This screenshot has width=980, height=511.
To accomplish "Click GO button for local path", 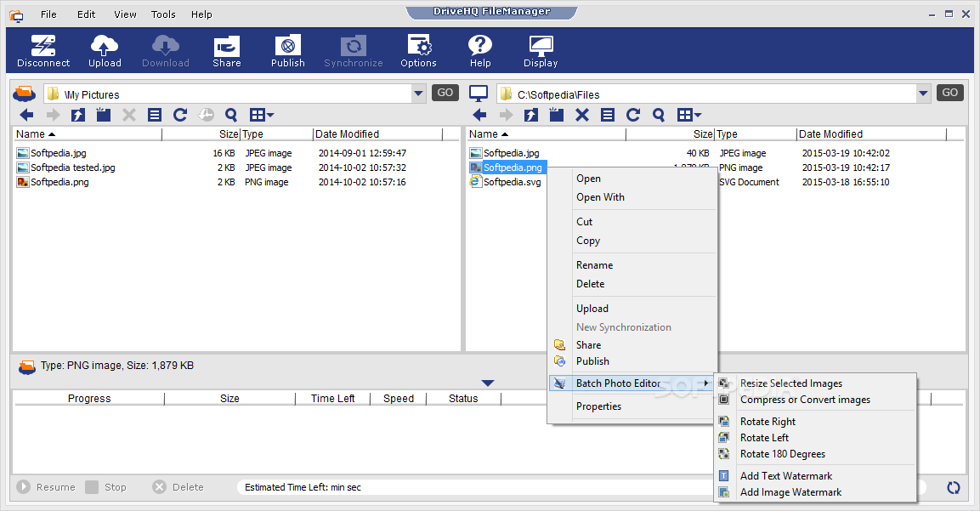I will tap(949, 93).
